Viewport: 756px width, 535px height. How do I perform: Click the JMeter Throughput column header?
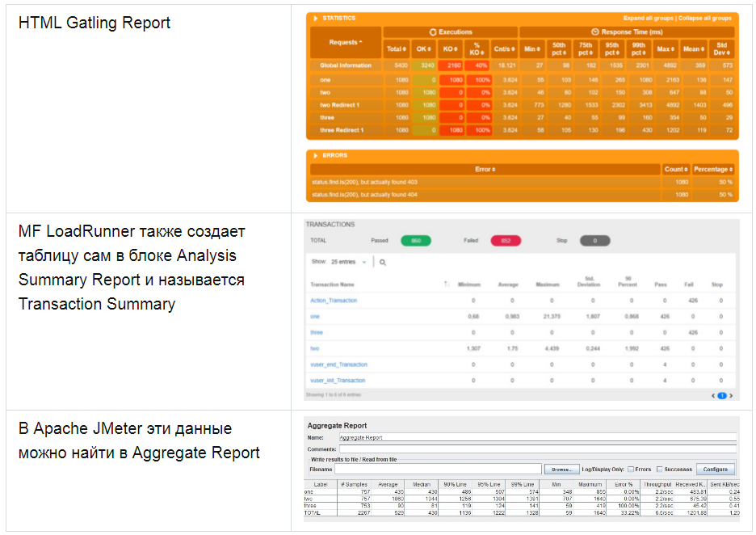[657, 484]
